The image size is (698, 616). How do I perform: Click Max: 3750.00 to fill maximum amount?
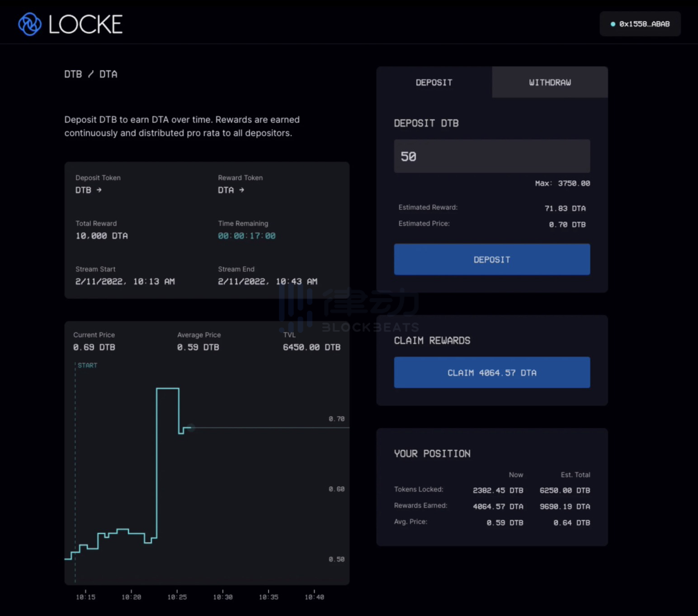click(562, 183)
